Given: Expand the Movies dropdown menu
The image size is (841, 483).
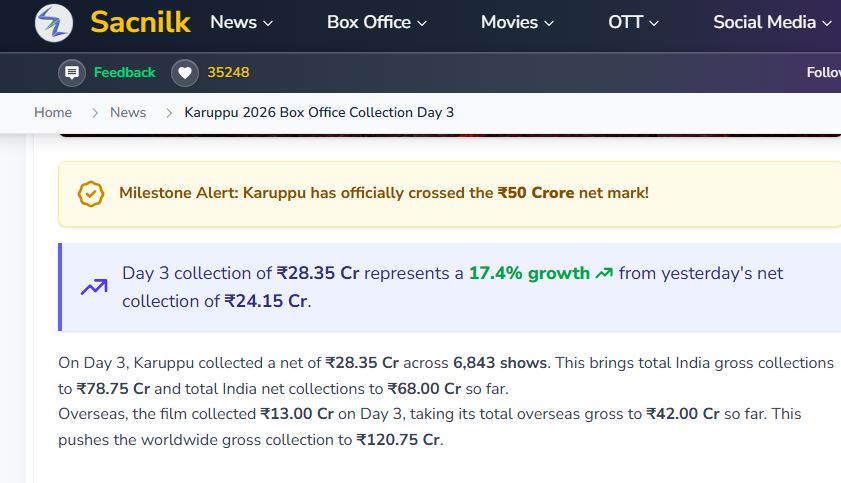Looking at the screenshot, I should (517, 22).
